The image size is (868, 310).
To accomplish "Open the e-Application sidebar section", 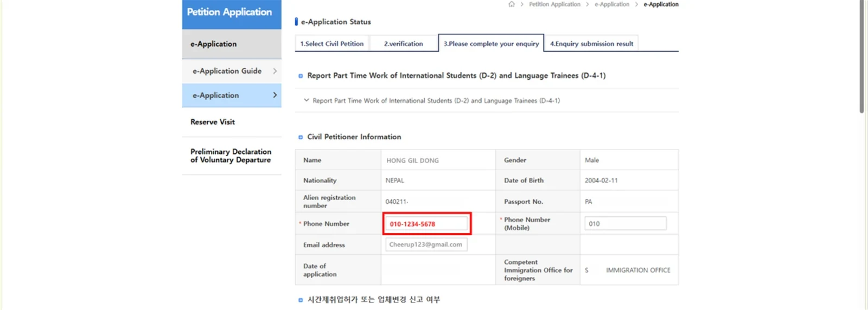I will click(232, 44).
